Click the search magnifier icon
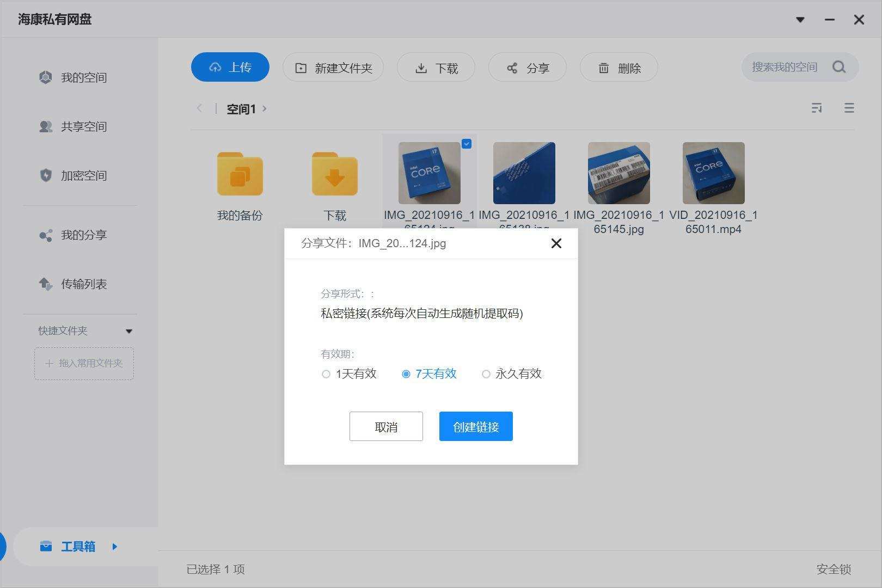882x588 pixels. click(x=839, y=67)
